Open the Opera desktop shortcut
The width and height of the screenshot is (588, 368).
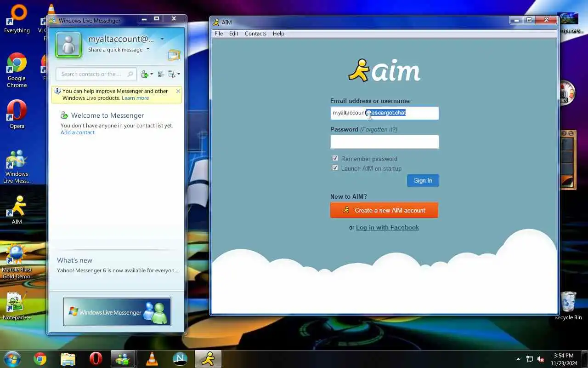click(17, 114)
